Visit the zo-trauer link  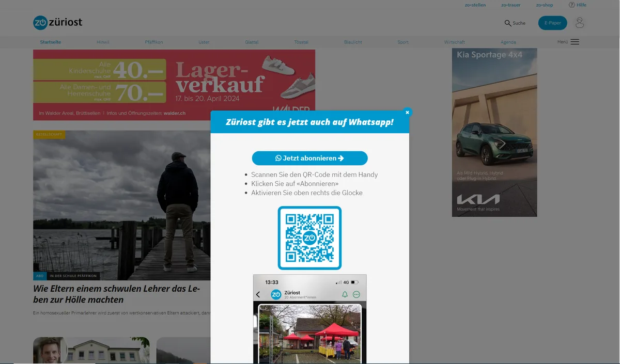(x=511, y=5)
